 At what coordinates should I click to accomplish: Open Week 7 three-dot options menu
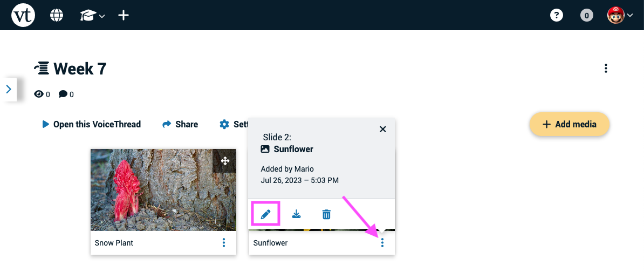(606, 69)
